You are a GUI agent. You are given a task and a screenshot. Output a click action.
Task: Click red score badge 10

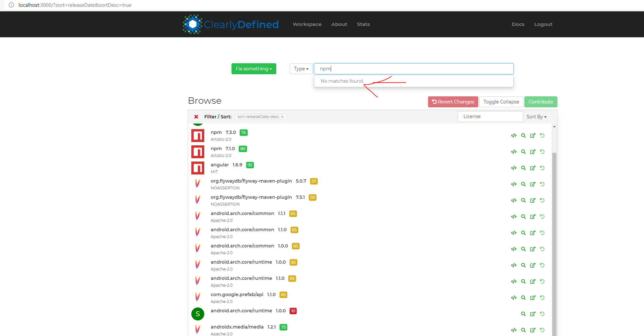point(293,311)
